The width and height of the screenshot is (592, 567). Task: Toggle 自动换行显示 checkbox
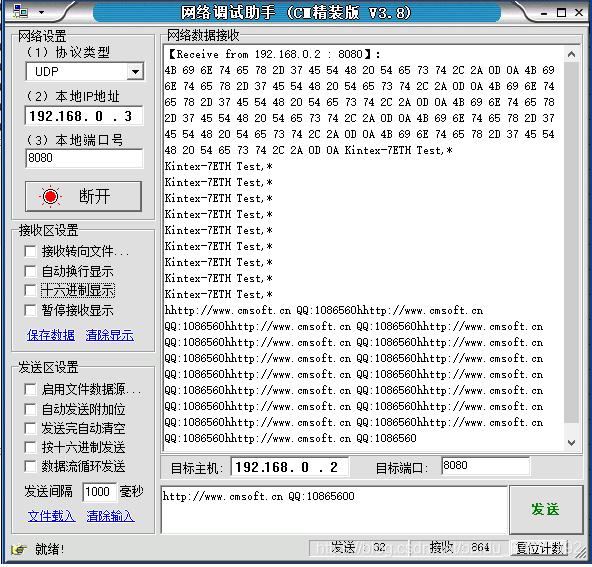pos(30,271)
